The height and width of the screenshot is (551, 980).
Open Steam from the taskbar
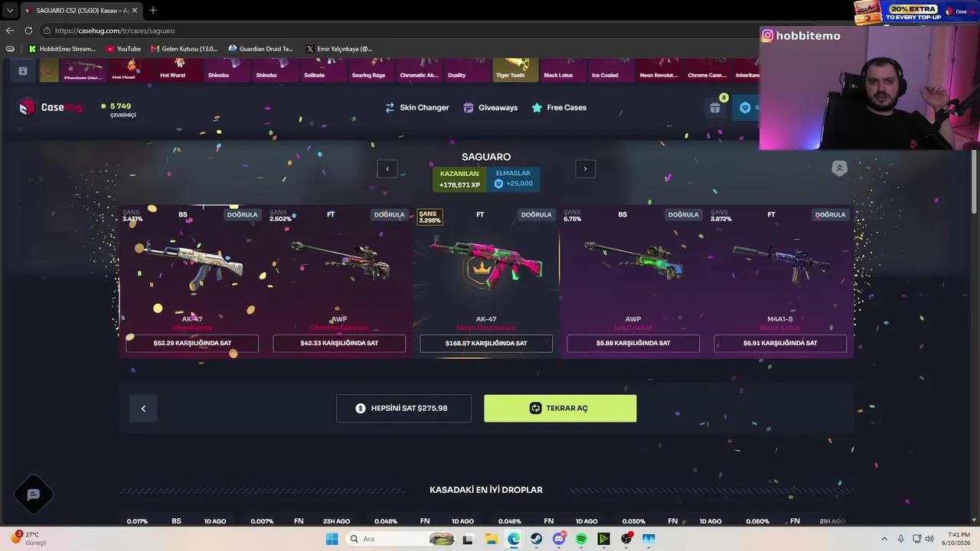point(537,539)
